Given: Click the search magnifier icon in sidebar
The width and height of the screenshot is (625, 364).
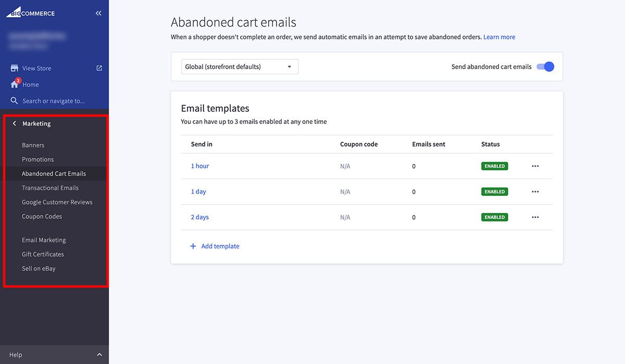Looking at the screenshot, I should point(13,100).
